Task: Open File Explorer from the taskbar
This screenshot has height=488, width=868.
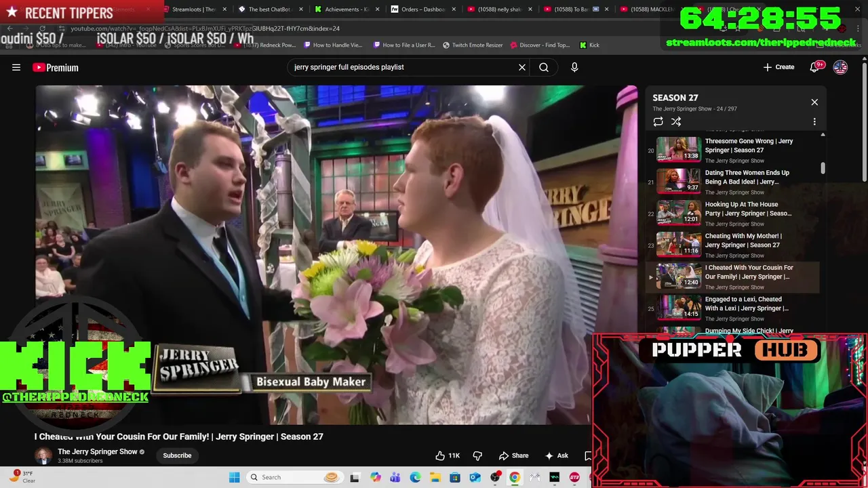Action: point(435,477)
